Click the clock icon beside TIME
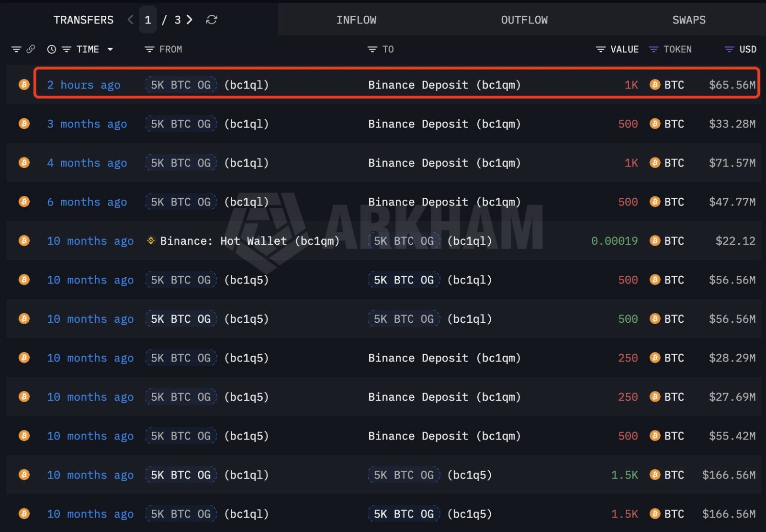766x532 pixels. coord(52,49)
